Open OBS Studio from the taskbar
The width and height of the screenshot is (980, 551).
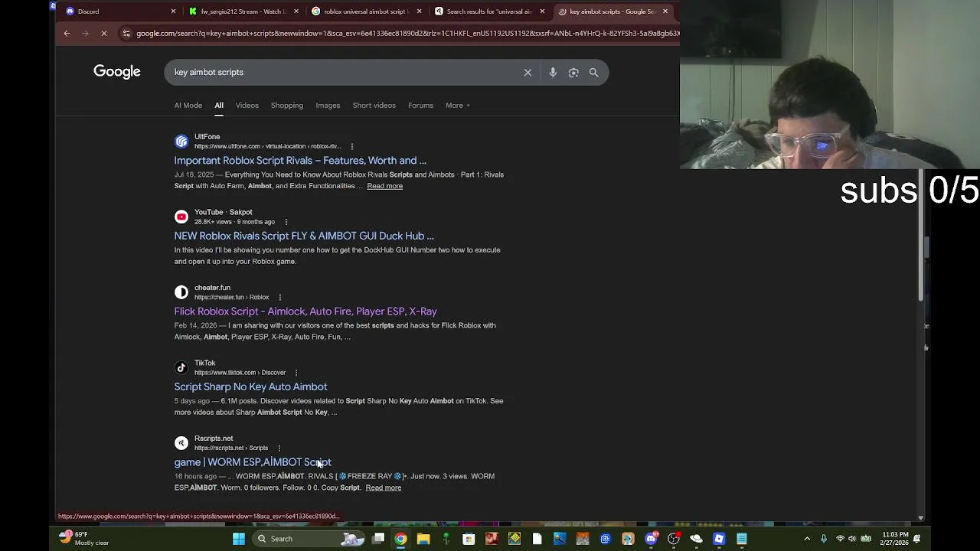click(674, 539)
